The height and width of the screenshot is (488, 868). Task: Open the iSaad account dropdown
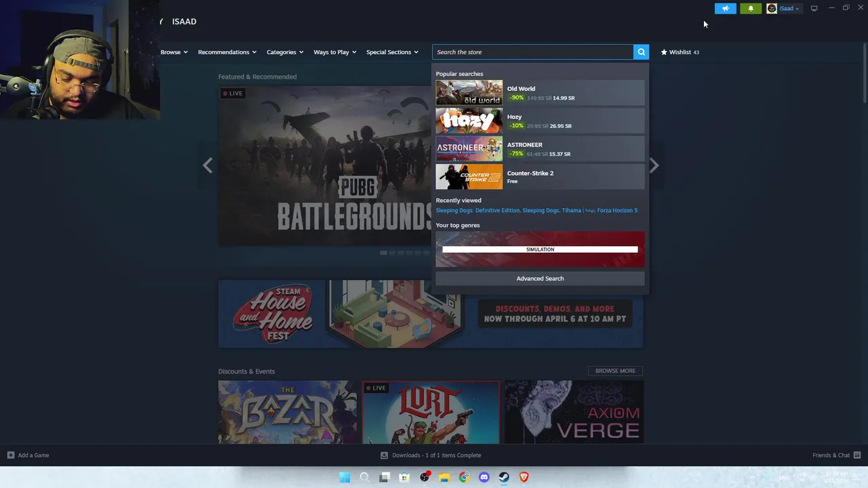pyautogui.click(x=789, y=9)
